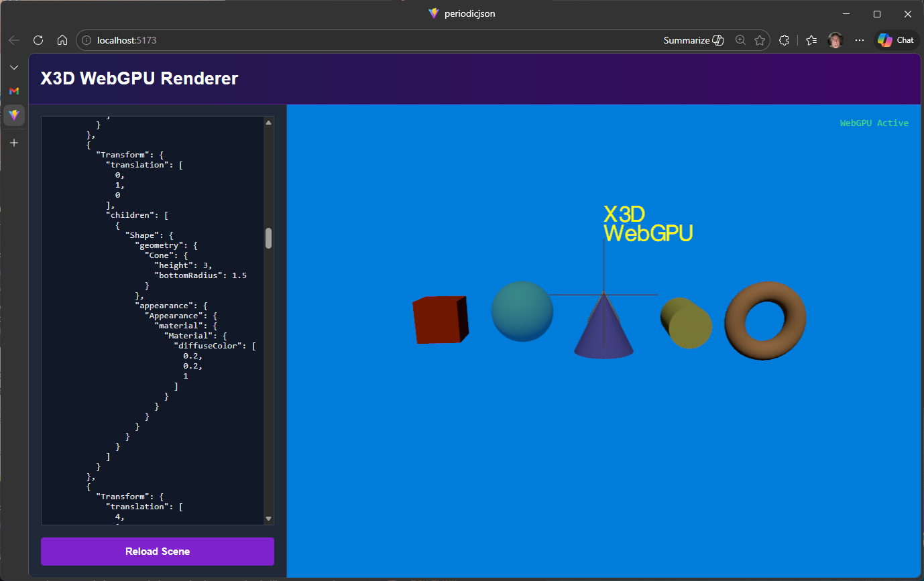
Task: Refresh the localhost page
Action: (x=38, y=40)
